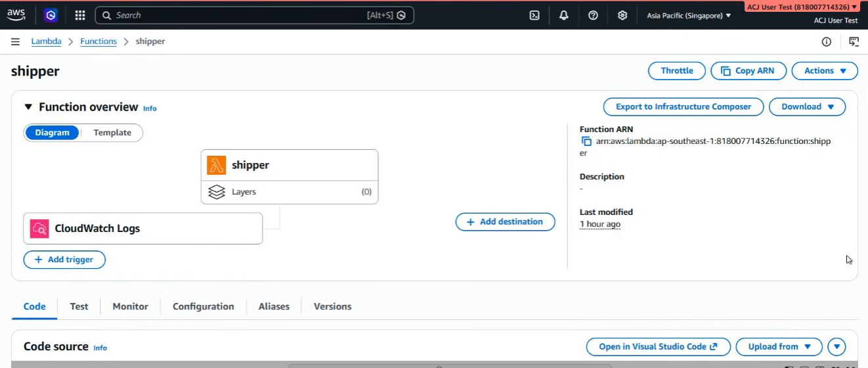Switch to the Aliases tab
Image resolution: width=868 pixels, height=368 pixels.
point(274,306)
